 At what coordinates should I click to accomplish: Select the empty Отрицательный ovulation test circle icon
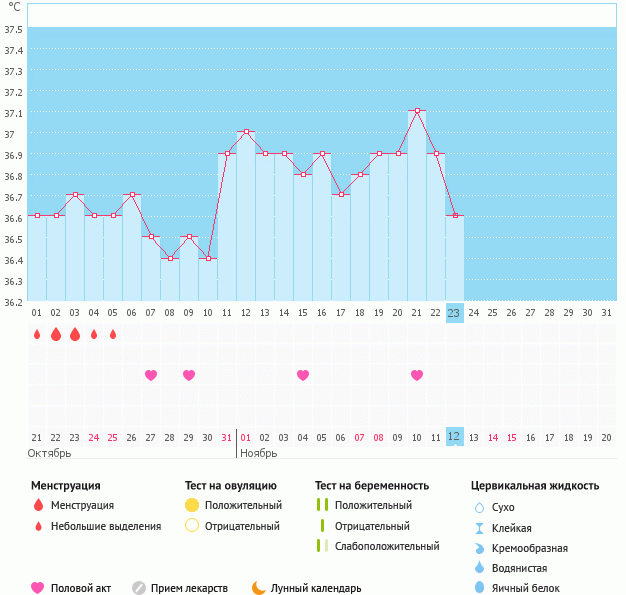click(x=192, y=526)
